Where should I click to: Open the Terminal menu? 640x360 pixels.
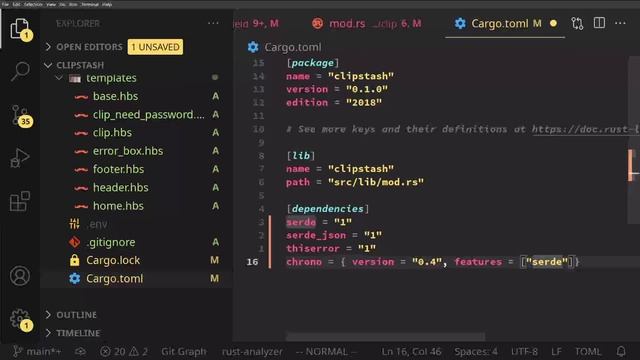click(89, 4)
